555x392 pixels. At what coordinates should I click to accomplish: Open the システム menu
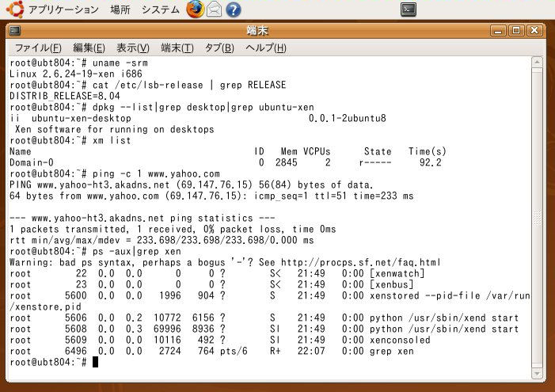161,10
